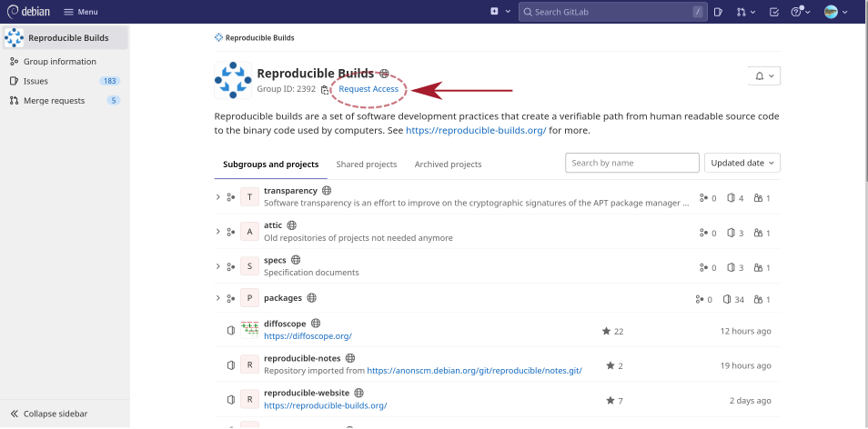
Task: Switch to Archived projects tab
Action: pyautogui.click(x=448, y=165)
